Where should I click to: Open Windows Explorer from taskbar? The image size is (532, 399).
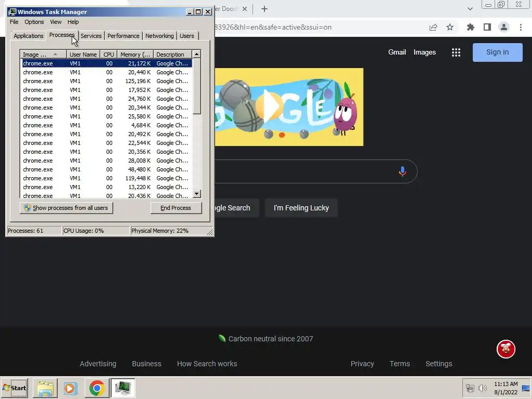click(45, 388)
